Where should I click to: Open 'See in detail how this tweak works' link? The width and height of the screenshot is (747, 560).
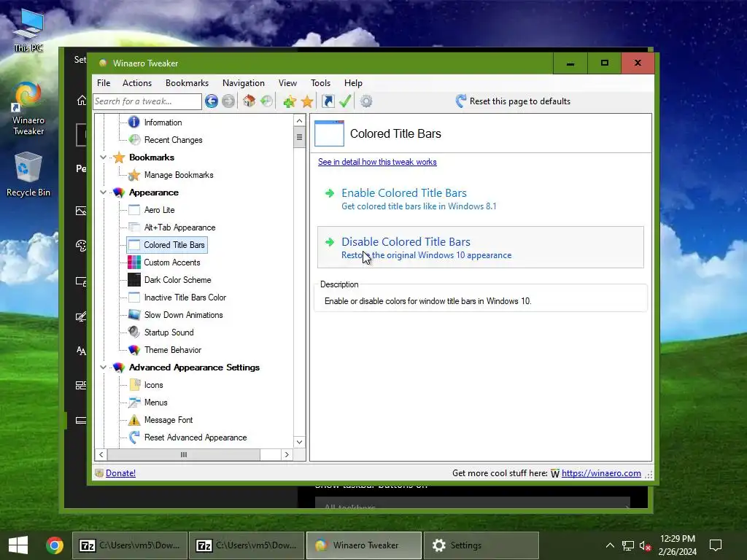[x=377, y=162]
